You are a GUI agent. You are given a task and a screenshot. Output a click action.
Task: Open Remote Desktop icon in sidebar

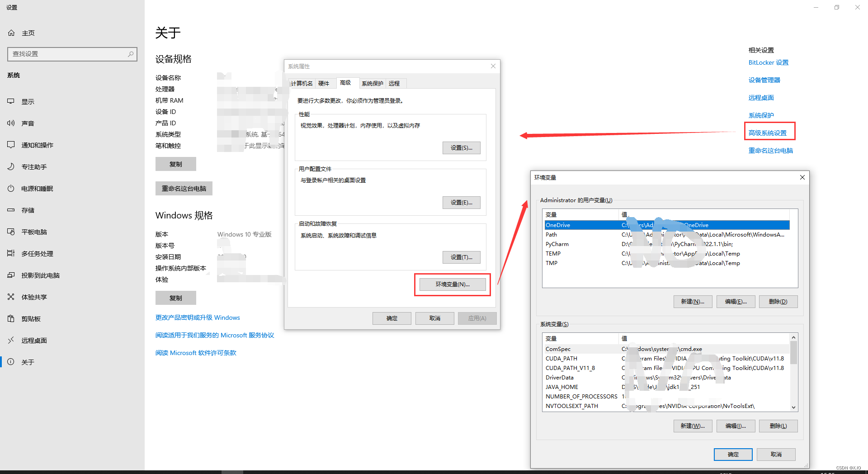[11, 340]
